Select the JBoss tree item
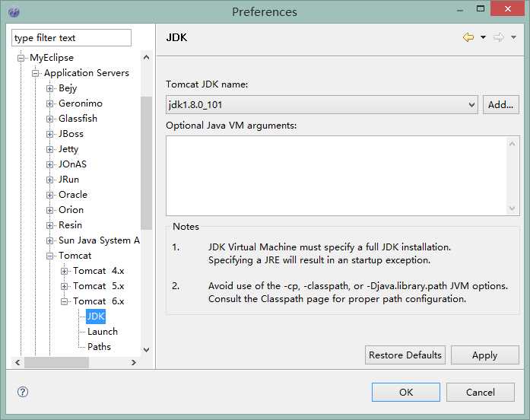This screenshot has width=530, height=420. (71, 134)
